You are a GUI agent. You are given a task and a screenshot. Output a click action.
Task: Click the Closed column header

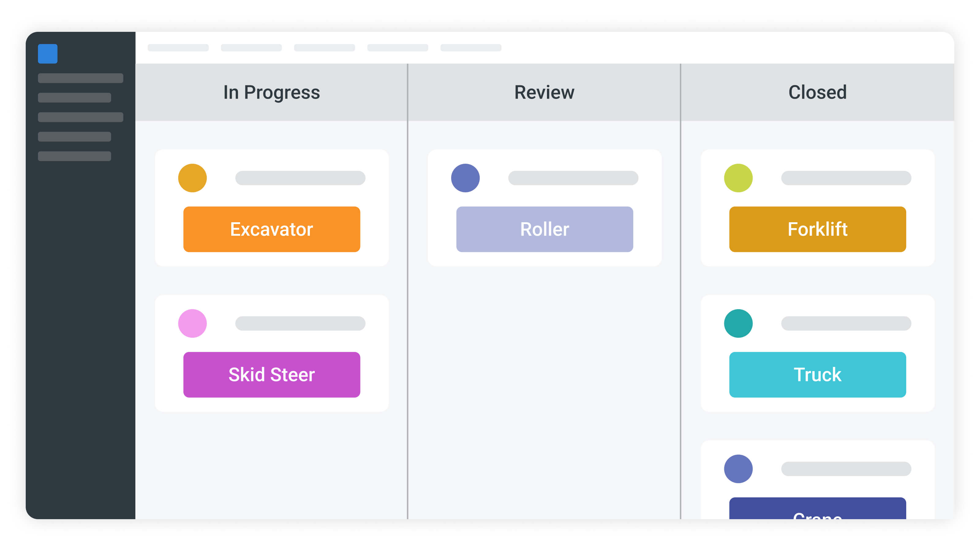tap(817, 92)
